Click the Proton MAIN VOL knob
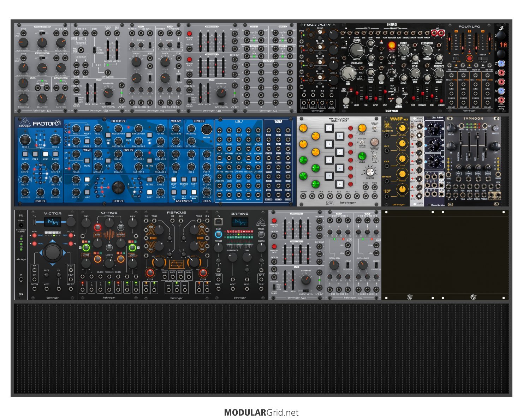The image size is (523, 420). 191,128
